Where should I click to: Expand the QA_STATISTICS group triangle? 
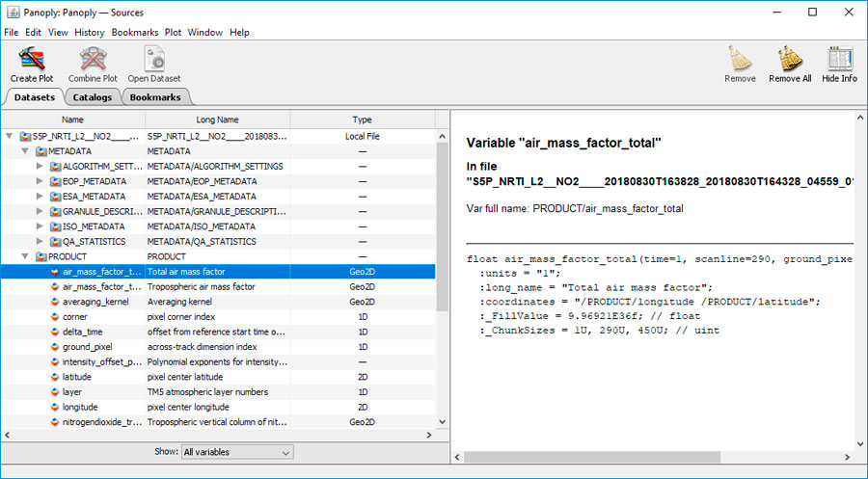[x=40, y=241]
